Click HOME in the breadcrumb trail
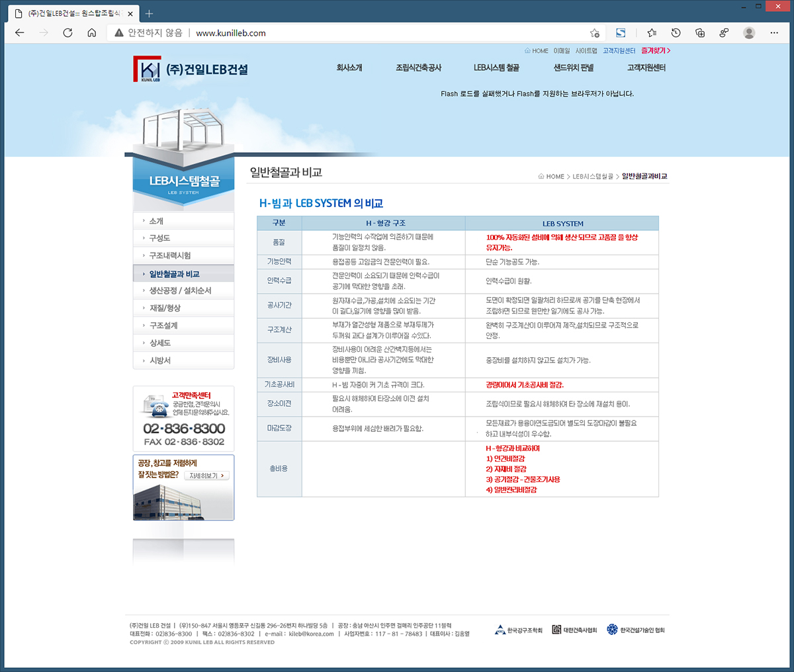The width and height of the screenshot is (794, 672). [x=554, y=177]
